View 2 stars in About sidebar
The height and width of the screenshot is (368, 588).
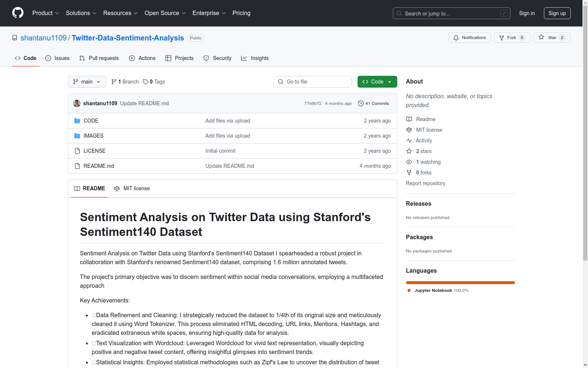click(419, 151)
